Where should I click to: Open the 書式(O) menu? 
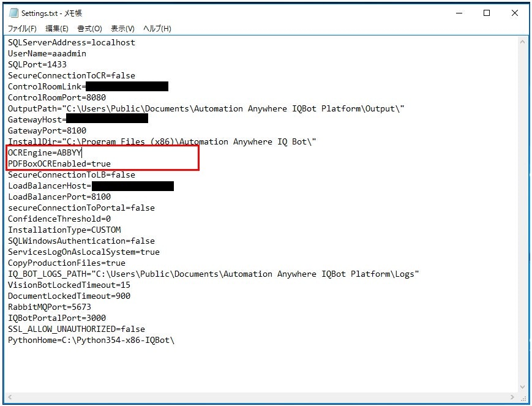click(x=89, y=29)
